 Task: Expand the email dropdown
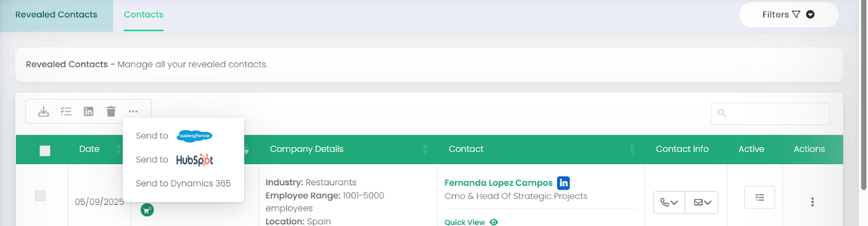(702, 203)
